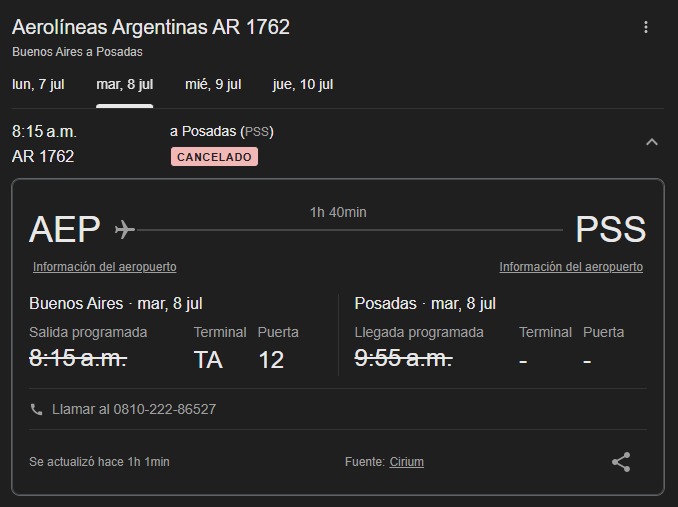Screen dimensions: 678x507
Task: Open PSS Información del aeropuerto link
Action: pos(571,267)
